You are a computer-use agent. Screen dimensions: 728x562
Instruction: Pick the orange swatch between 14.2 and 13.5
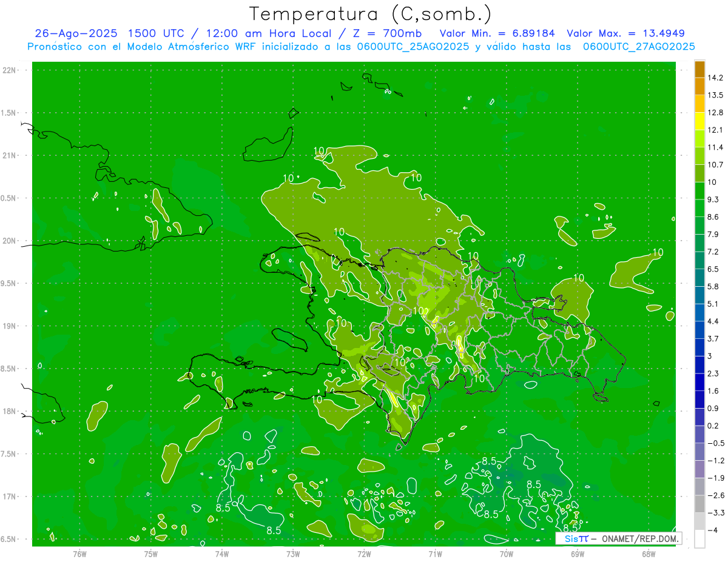(x=699, y=86)
